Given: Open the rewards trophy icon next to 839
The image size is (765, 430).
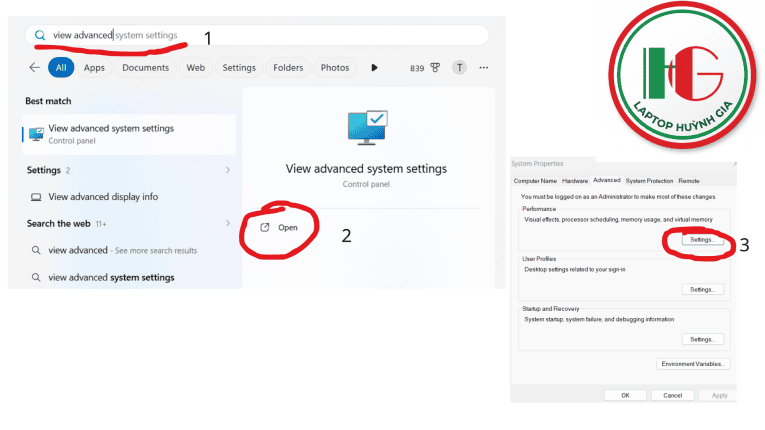Looking at the screenshot, I should coord(435,68).
